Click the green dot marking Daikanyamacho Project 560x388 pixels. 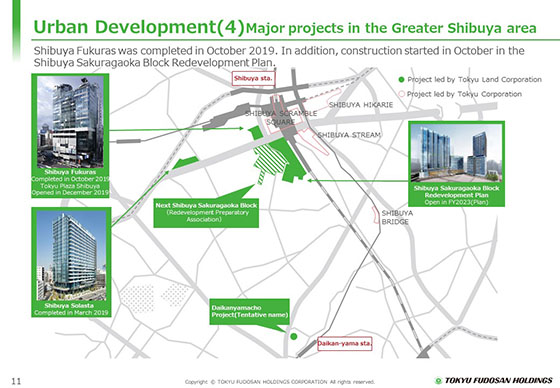[294, 336]
